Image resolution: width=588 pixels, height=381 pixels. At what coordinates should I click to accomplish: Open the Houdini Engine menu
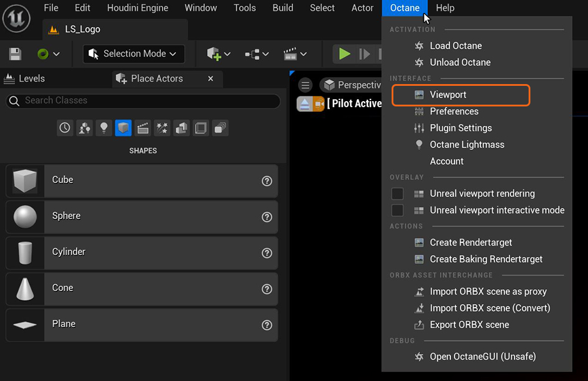pyautogui.click(x=138, y=8)
